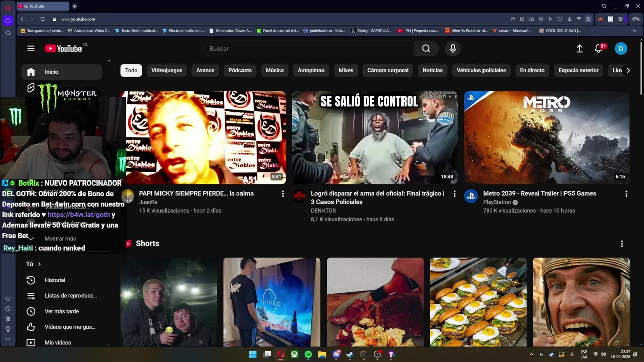Viewport: 644px width, 362px height.
Task: Open the YouTube hamburger guide menu
Action: tap(31, 49)
